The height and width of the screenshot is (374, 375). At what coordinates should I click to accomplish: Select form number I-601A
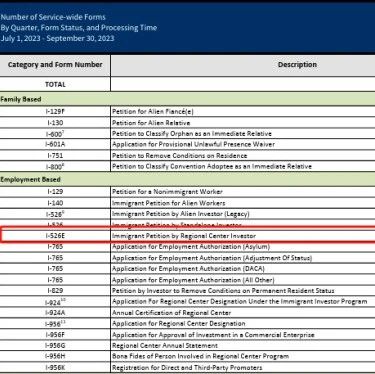[x=55, y=144]
